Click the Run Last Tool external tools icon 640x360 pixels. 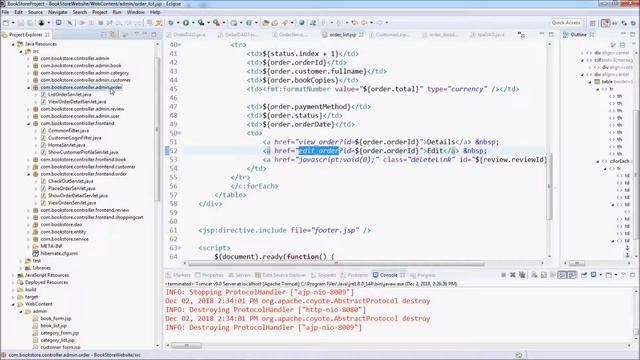216,23
